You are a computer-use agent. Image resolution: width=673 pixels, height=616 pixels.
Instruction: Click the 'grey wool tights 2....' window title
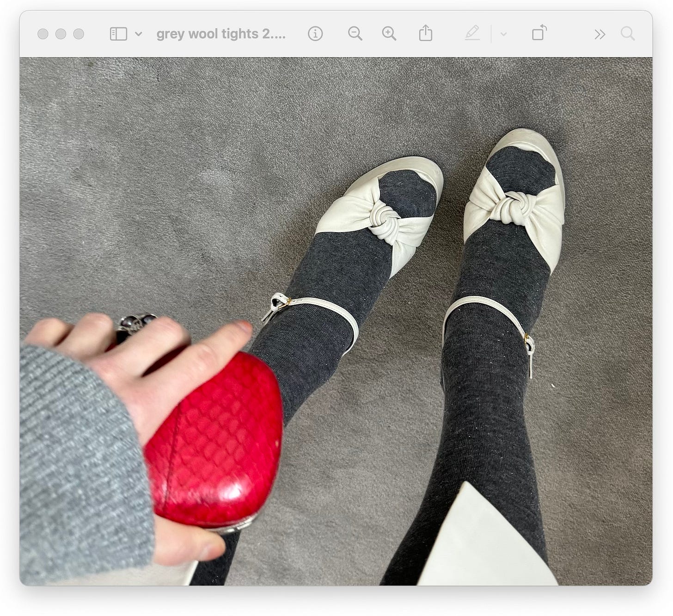221,34
